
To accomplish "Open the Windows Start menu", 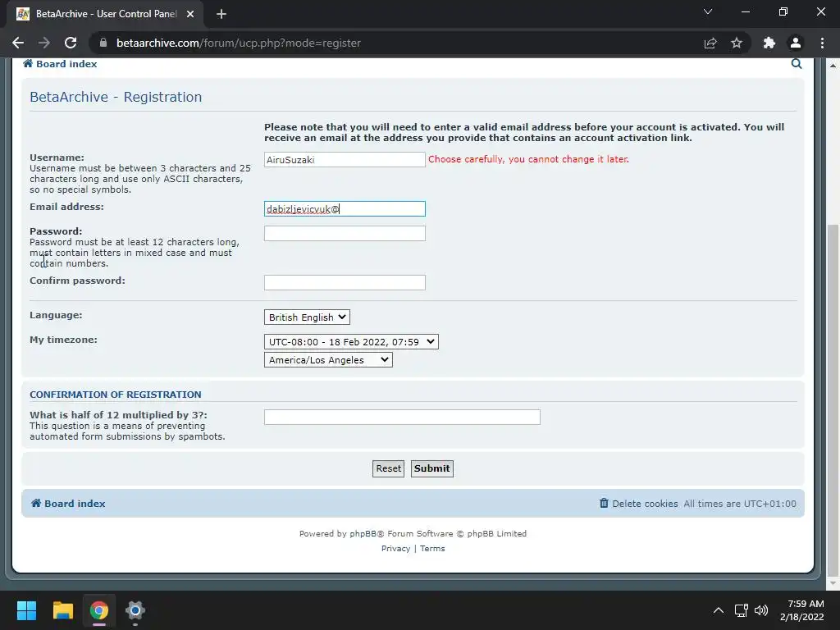I will point(26,610).
